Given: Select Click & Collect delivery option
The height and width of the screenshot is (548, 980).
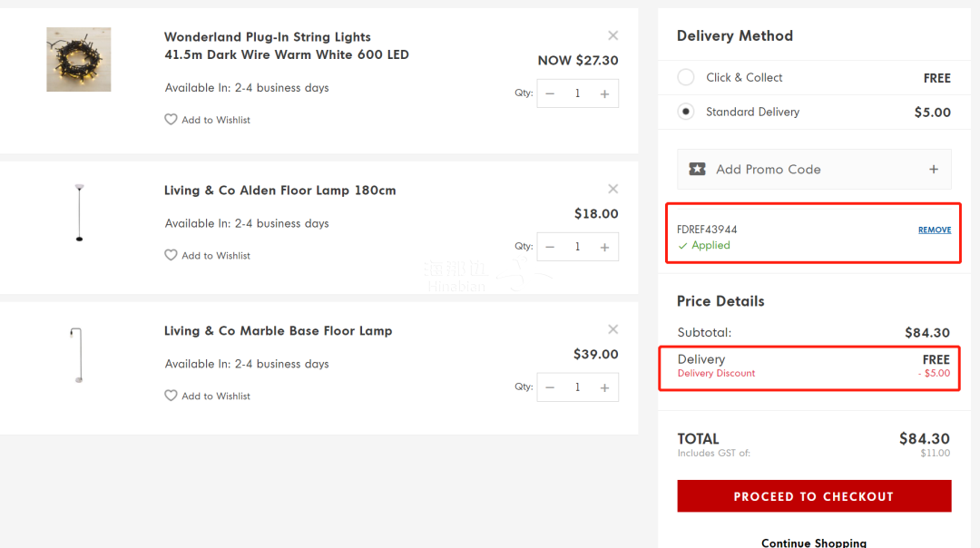Looking at the screenshot, I should coord(686,77).
